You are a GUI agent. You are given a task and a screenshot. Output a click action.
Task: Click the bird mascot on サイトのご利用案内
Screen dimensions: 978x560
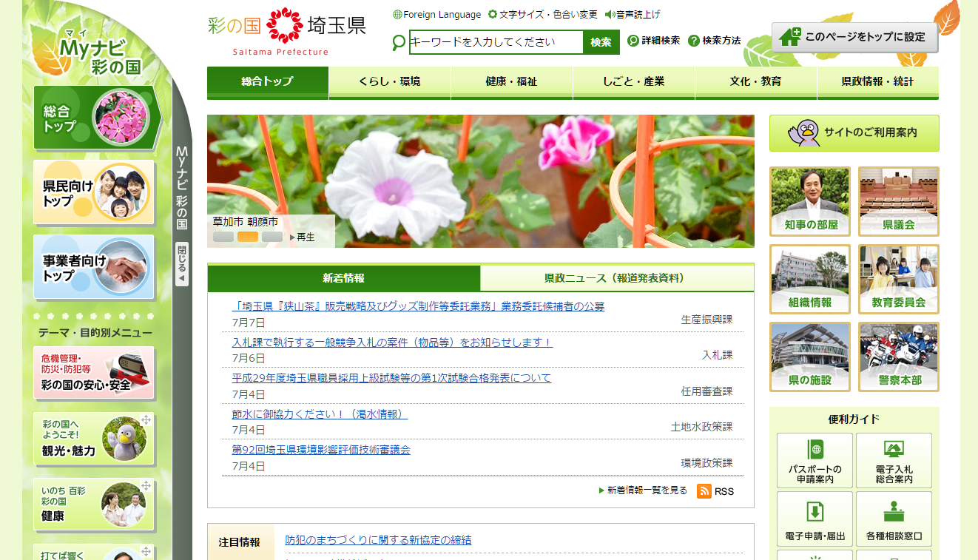point(804,133)
